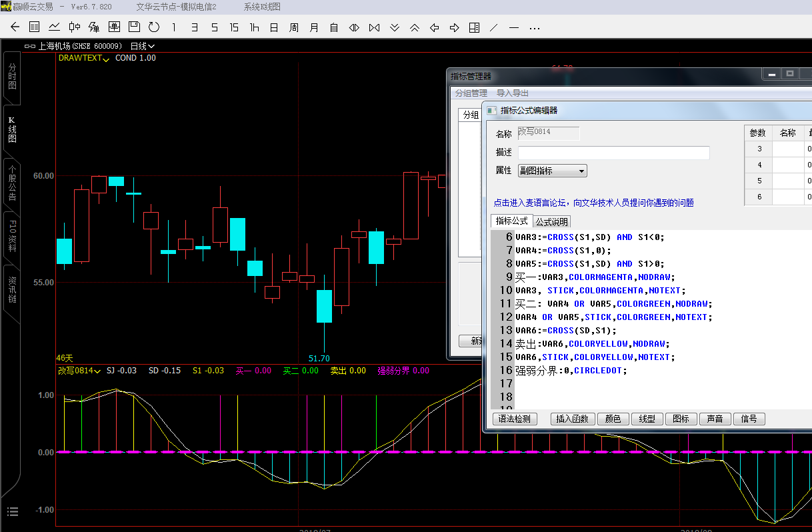Click the bottom-left hamburger list icon

tap(13, 511)
